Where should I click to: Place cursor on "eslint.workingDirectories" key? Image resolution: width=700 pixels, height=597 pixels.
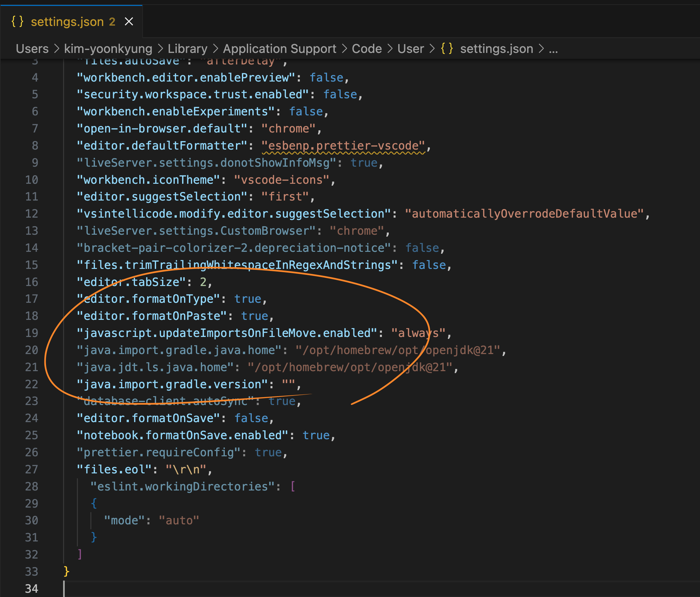click(x=183, y=487)
